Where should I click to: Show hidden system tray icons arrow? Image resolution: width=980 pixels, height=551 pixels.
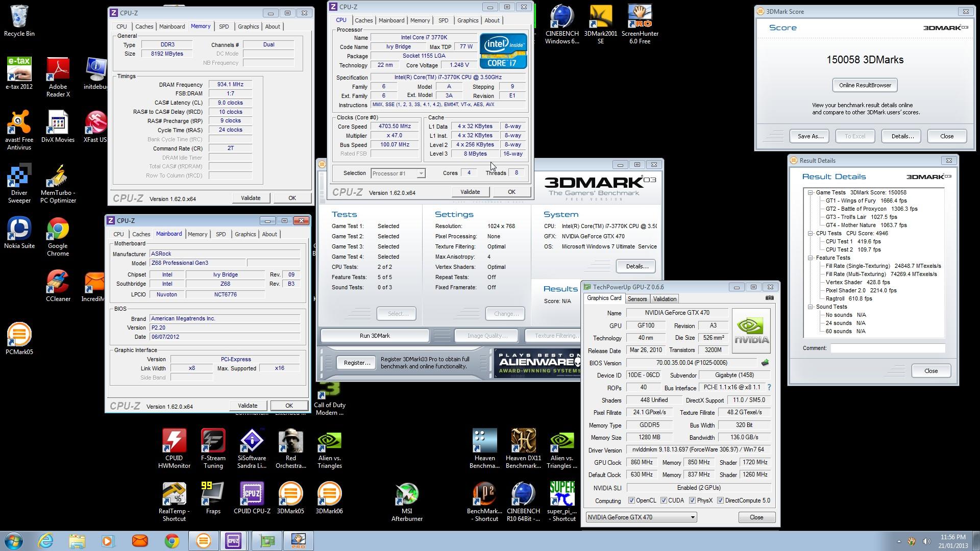pos(899,541)
